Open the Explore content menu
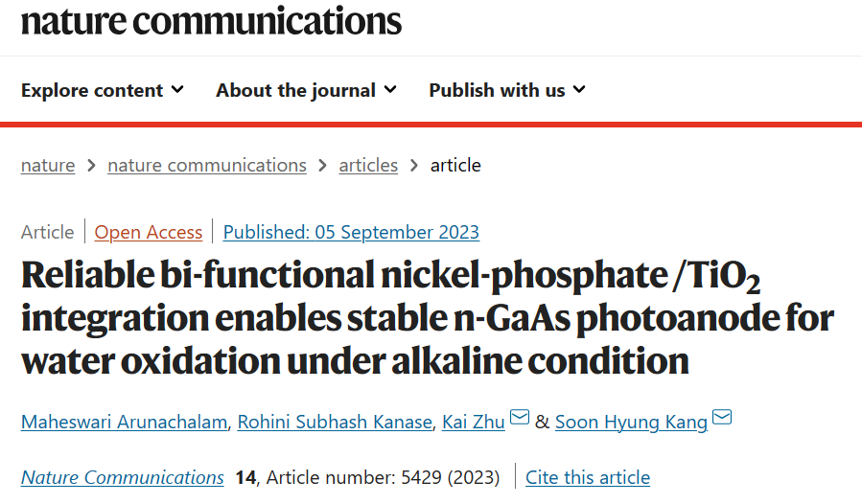862x504 pixels. [103, 90]
